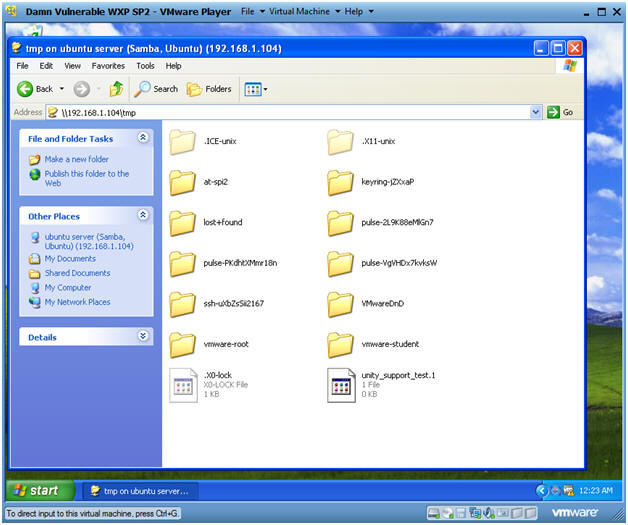The height and width of the screenshot is (525, 628).
Task: Click the VMware floppy drive status icon
Action: pos(461,513)
